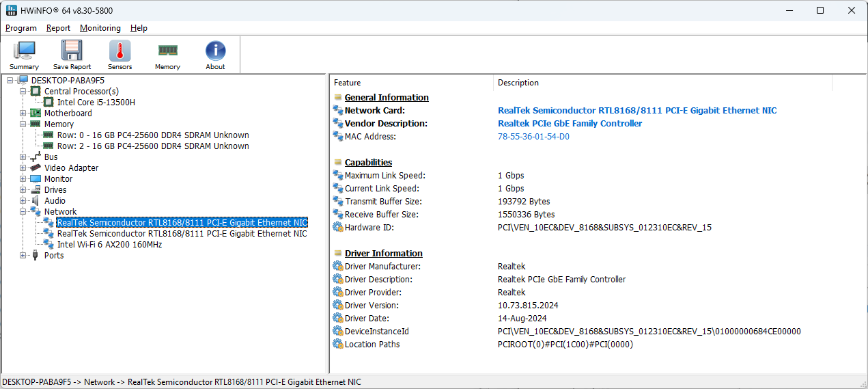
Task: Click Vendor Description value Realtek PCIe GbE
Action: coord(570,123)
